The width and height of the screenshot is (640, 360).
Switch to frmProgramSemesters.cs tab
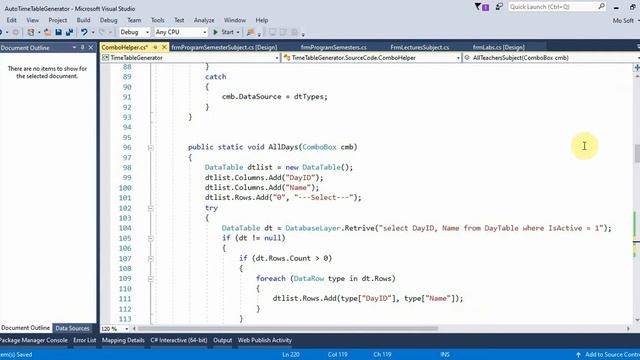[x=333, y=47]
